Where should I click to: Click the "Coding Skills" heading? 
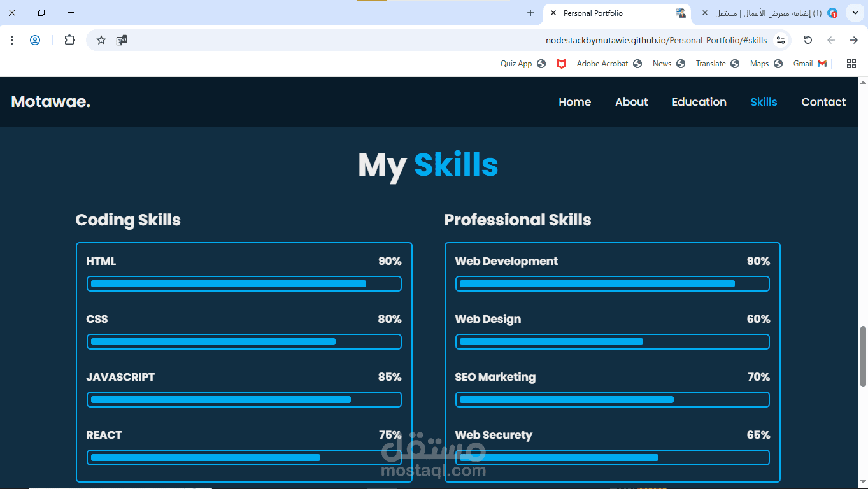coord(128,220)
